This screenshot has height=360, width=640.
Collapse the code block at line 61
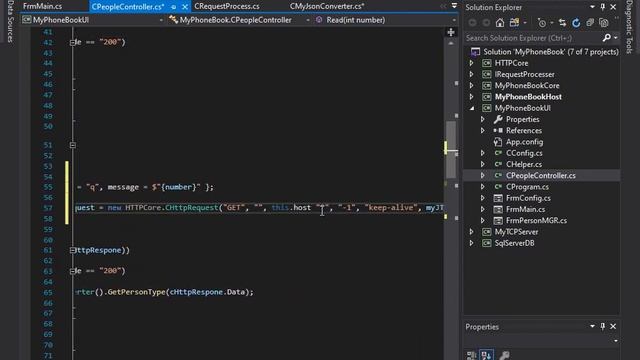pyautogui.click(x=73, y=250)
